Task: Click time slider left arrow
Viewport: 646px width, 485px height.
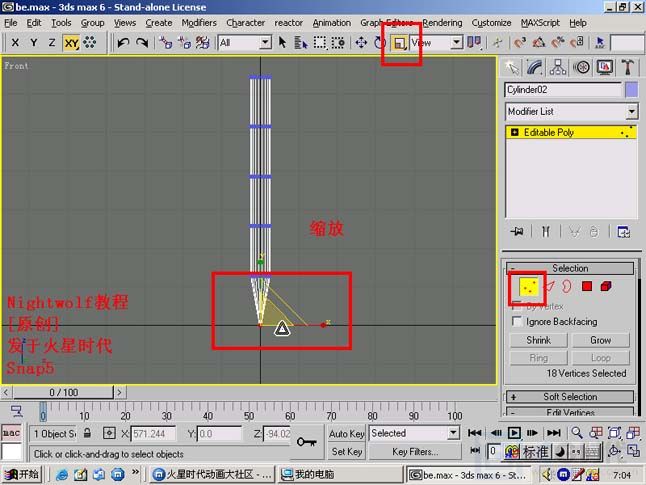Action: (x=6, y=392)
